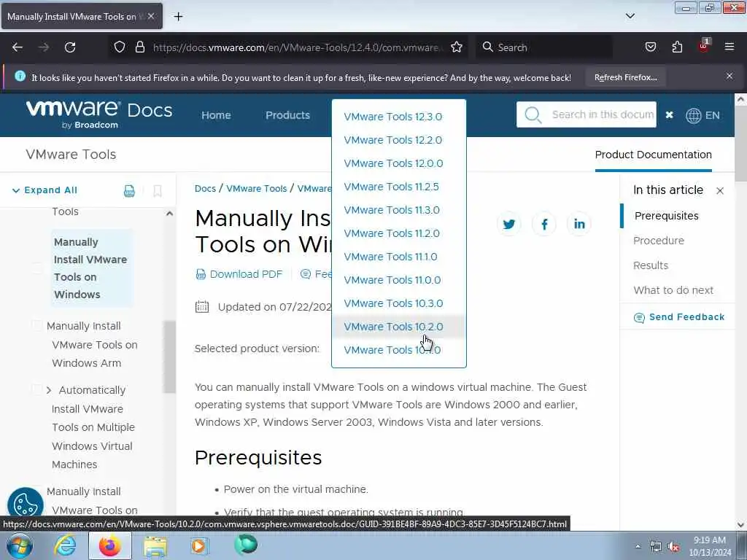This screenshot has height=560, width=747.
Task: Jump to Prerequisites section link
Action: point(666,216)
